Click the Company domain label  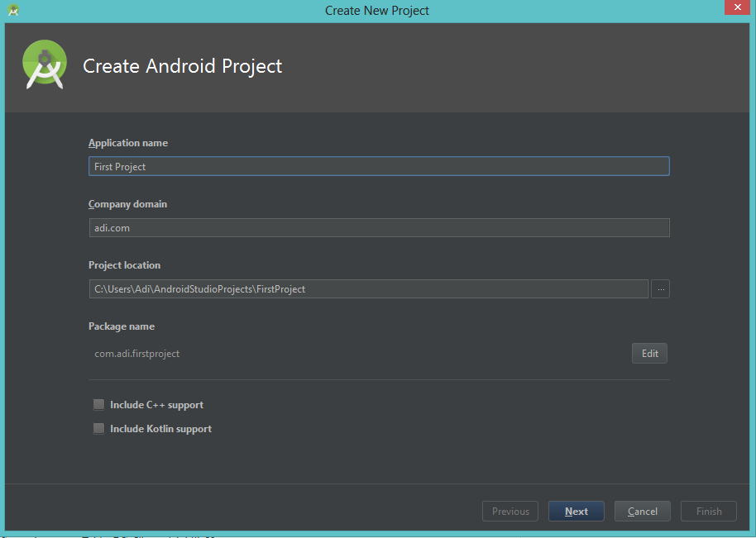(127, 203)
